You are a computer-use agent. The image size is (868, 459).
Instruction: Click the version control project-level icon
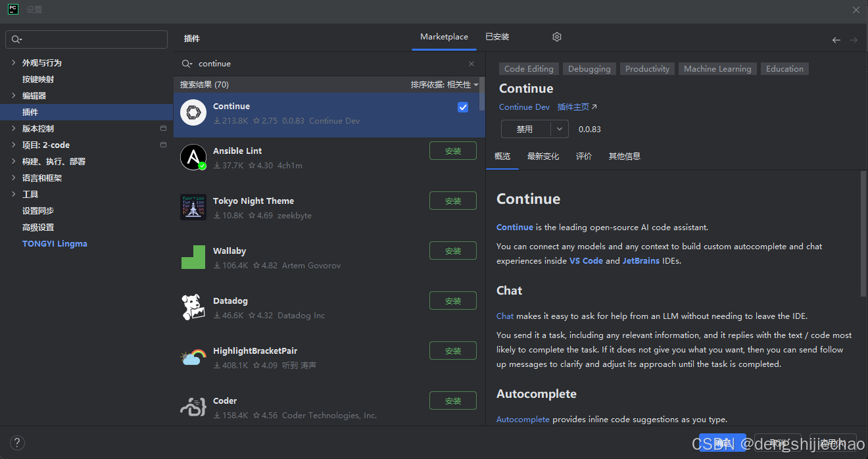tap(163, 128)
